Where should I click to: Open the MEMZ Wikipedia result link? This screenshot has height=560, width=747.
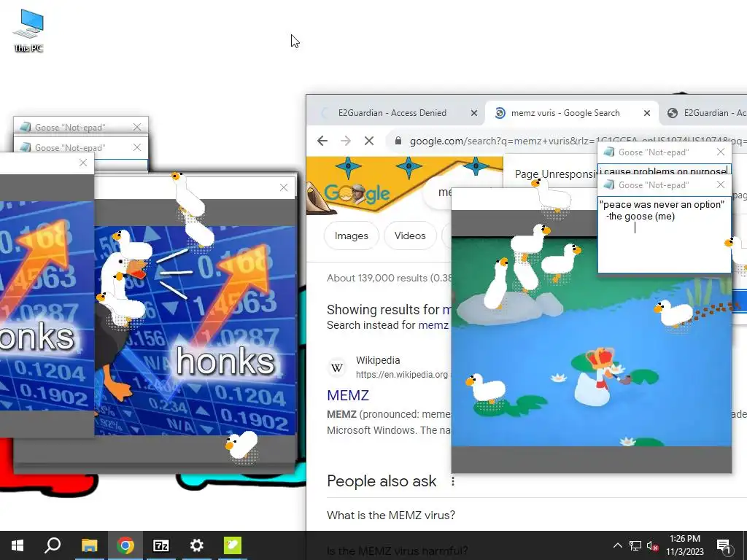point(348,395)
